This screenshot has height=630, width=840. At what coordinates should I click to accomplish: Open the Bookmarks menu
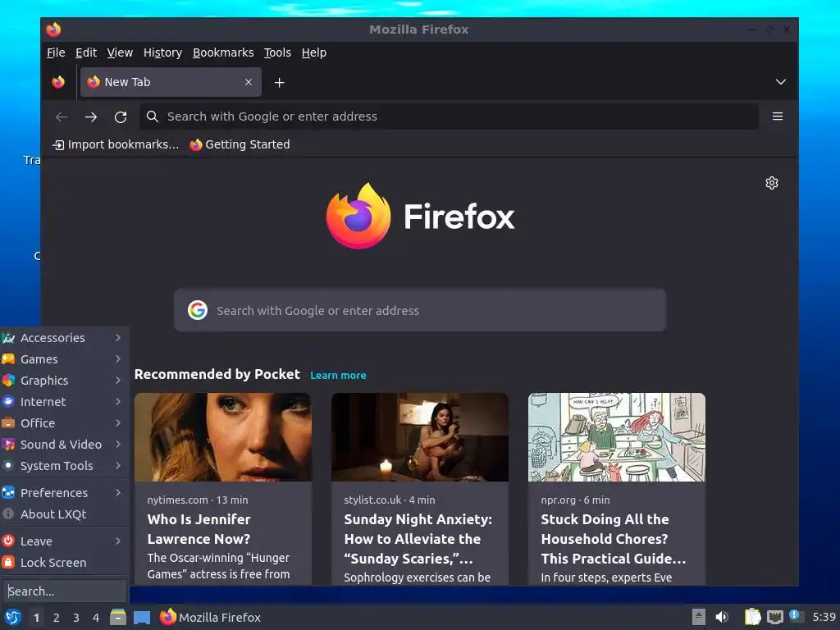point(223,52)
